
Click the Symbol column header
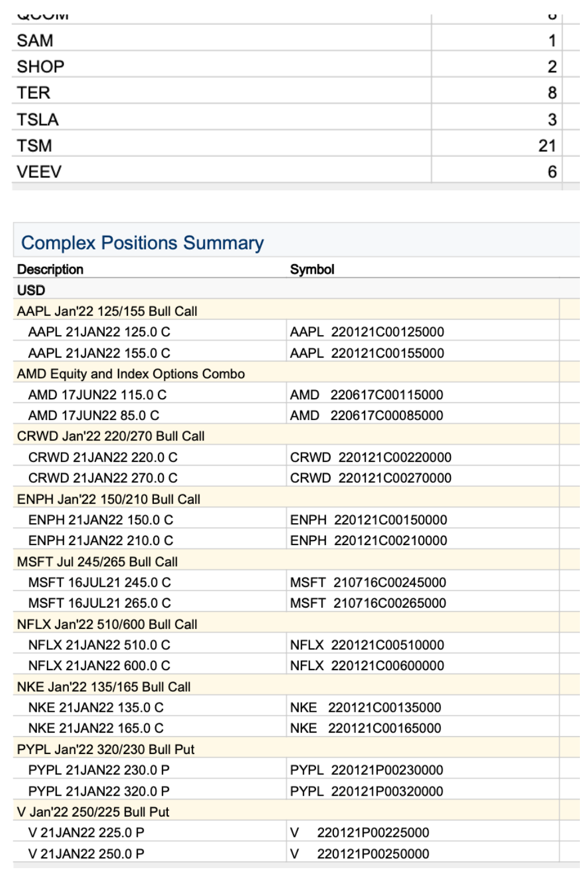coord(312,270)
